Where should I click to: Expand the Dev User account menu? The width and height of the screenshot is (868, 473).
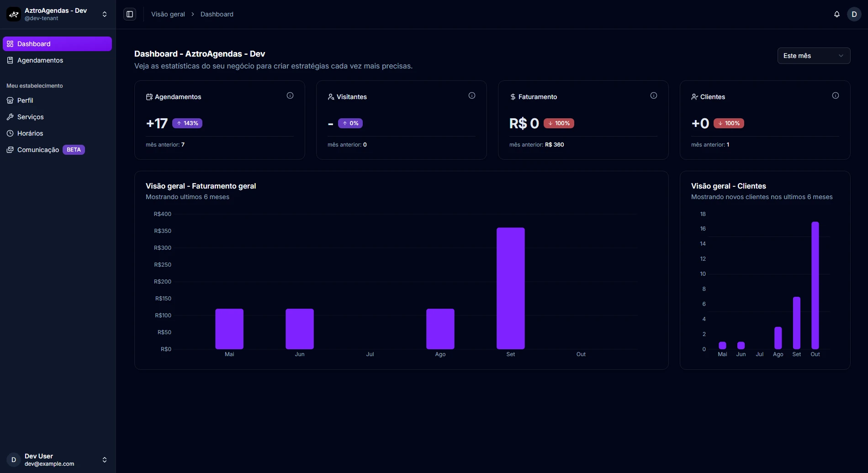pyautogui.click(x=58, y=460)
